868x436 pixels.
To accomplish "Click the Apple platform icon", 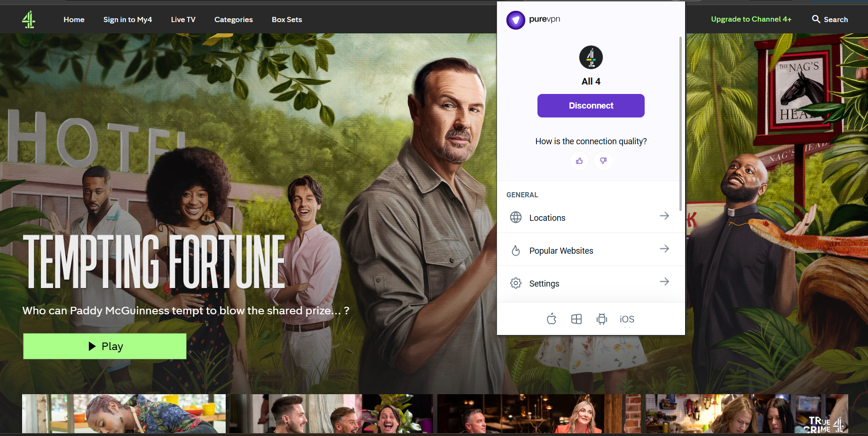I will [552, 319].
